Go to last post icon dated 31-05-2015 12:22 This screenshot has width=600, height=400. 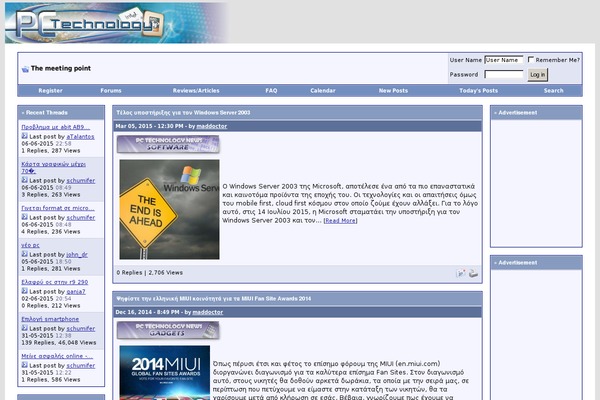point(24,365)
